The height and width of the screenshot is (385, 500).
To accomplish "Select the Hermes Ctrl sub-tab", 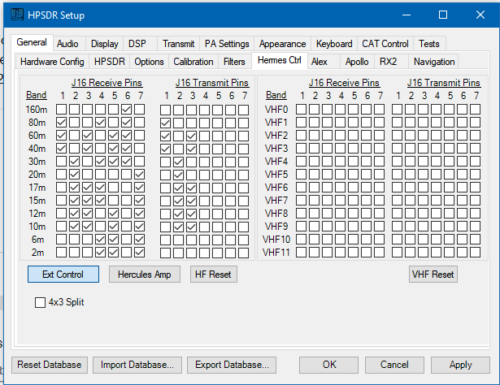I will 279,60.
